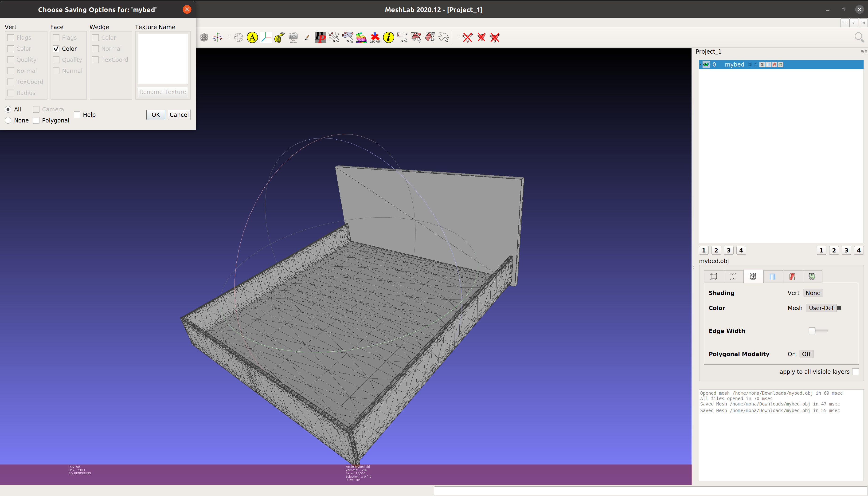Click the yellow letter A annotation icon
This screenshot has width=868, height=496.
pyautogui.click(x=252, y=37)
